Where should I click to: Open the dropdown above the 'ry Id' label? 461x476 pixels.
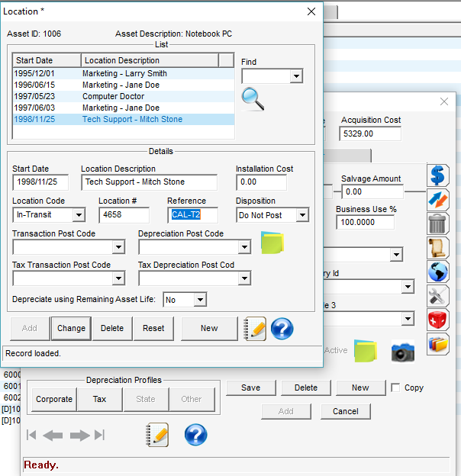[396, 254]
